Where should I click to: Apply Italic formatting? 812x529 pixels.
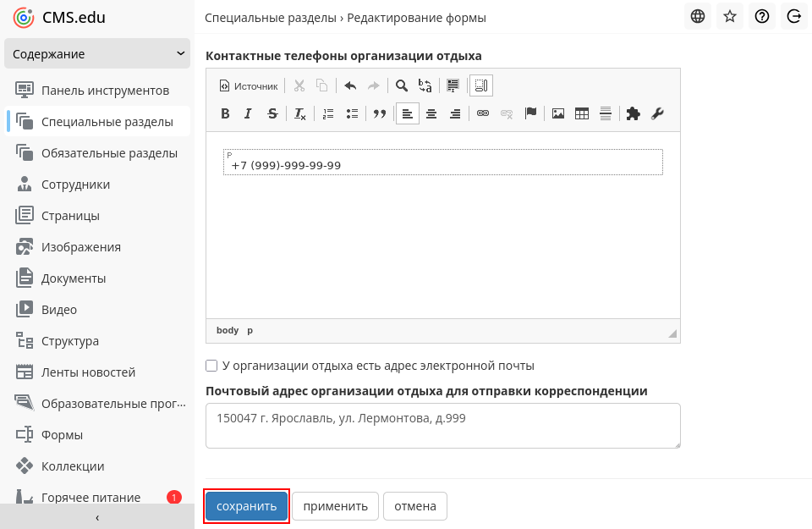(x=248, y=114)
